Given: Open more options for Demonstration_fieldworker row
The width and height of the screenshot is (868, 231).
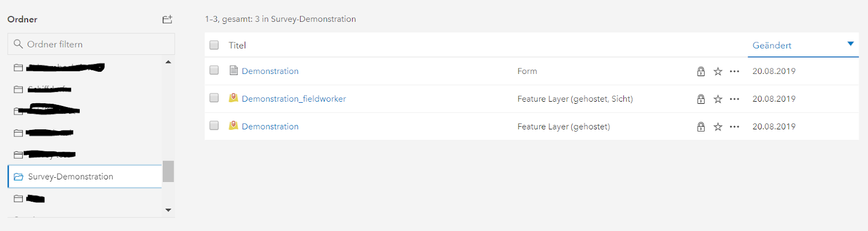Looking at the screenshot, I should click(735, 99).
